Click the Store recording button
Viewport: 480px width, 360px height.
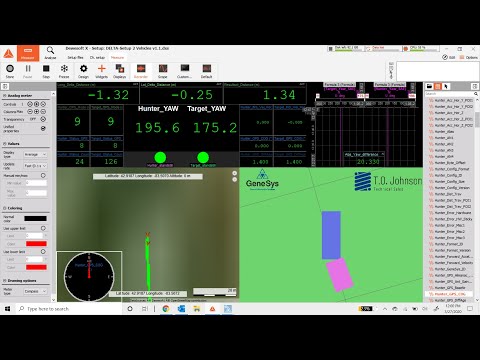(10, 71)
